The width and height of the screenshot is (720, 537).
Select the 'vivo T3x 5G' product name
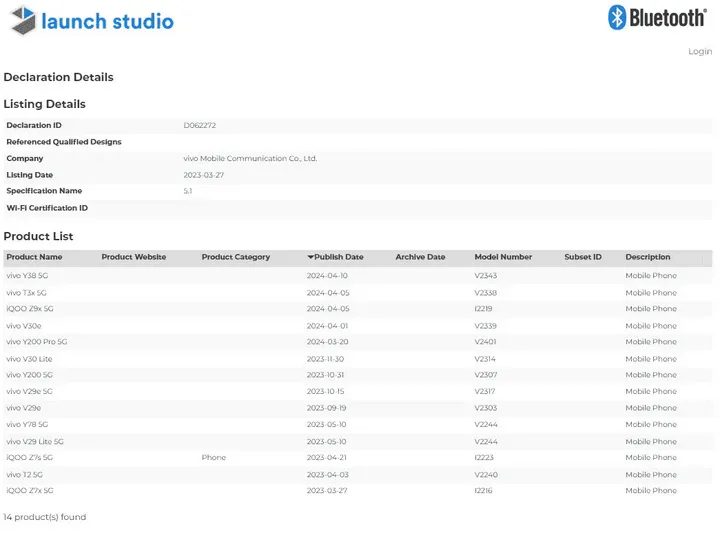[x=26, y=293]
